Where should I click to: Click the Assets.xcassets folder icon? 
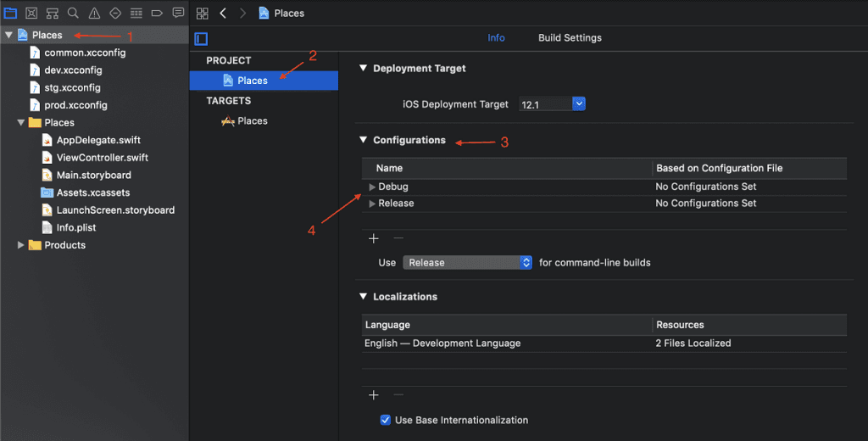click(47, 193)
